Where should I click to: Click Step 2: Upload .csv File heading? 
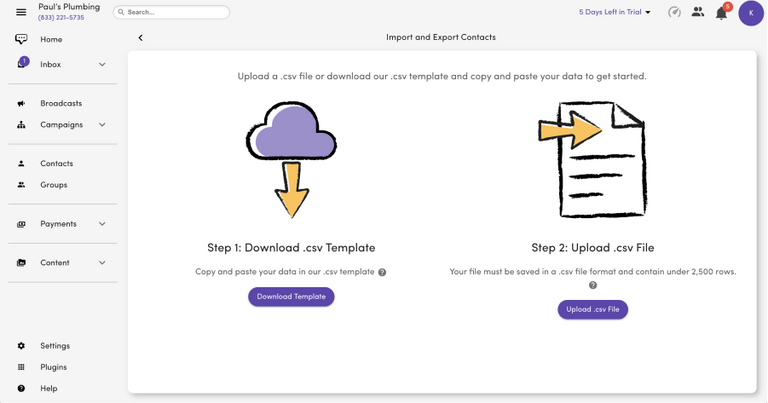pyautogui.click(x=593, y=248)
